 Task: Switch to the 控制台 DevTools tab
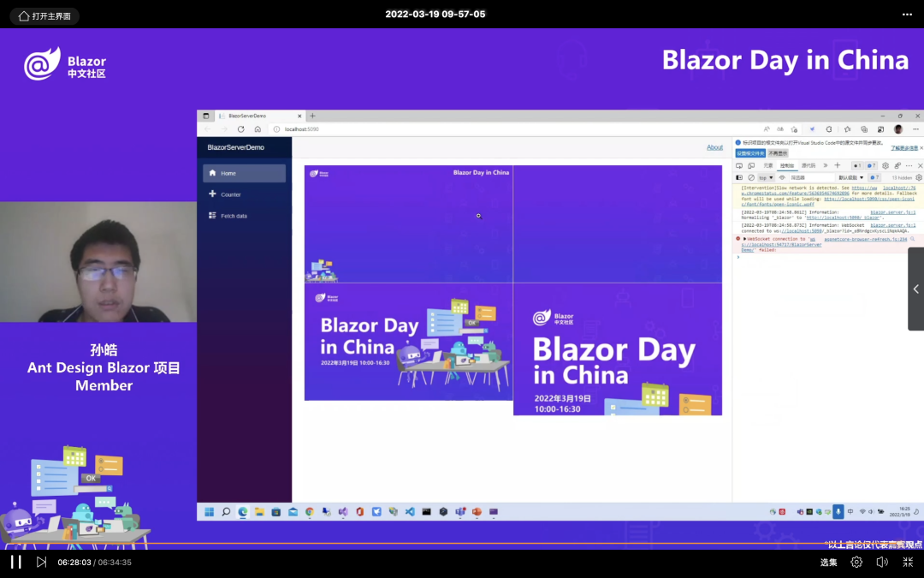point(787,166)
